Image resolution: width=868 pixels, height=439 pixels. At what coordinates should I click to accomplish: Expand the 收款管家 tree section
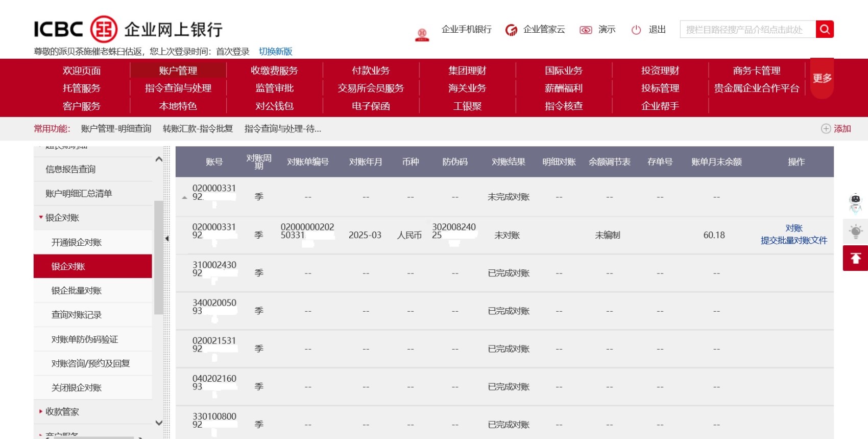click(x=41, y=411)
